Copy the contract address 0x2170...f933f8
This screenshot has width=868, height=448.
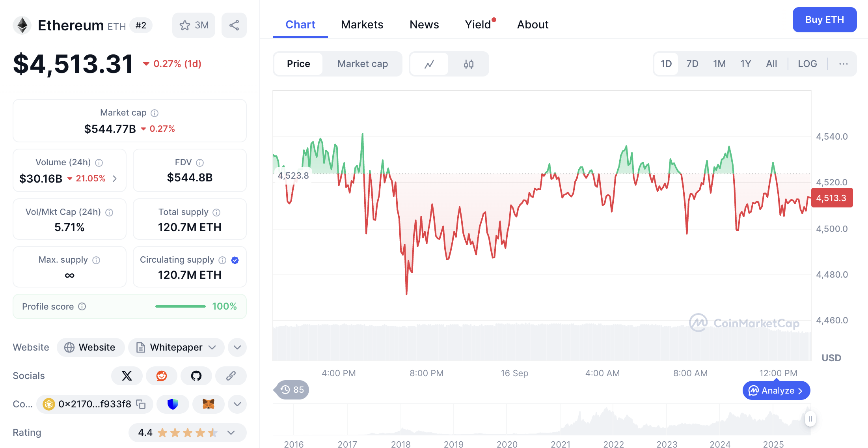coord(141,404)
